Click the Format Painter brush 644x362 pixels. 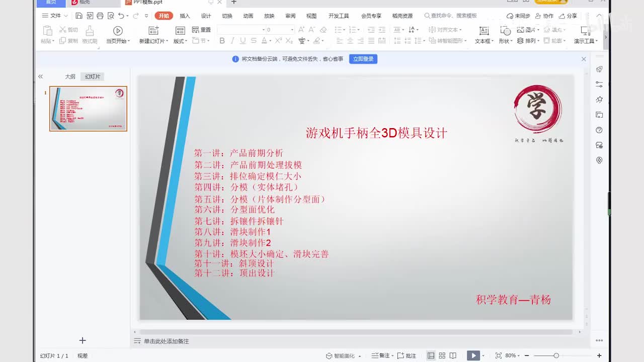(x=90, y=31)
